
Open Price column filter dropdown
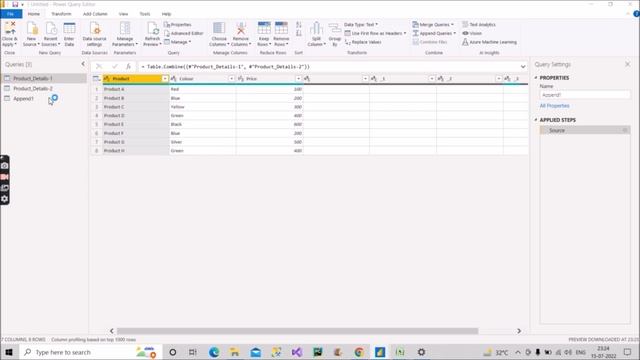[298, 78]
